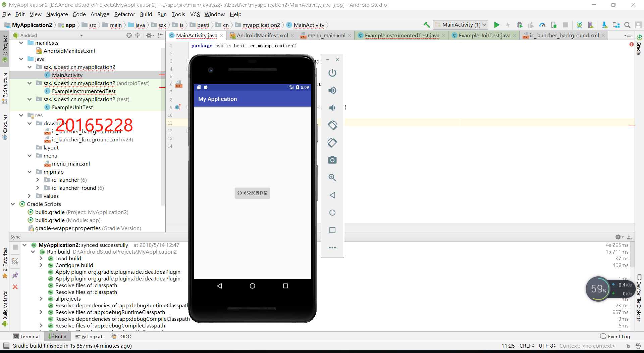Toggle the Project tool window tab
Image resolution: width=644 pixels, height=353 pixels.
[5, 49]
